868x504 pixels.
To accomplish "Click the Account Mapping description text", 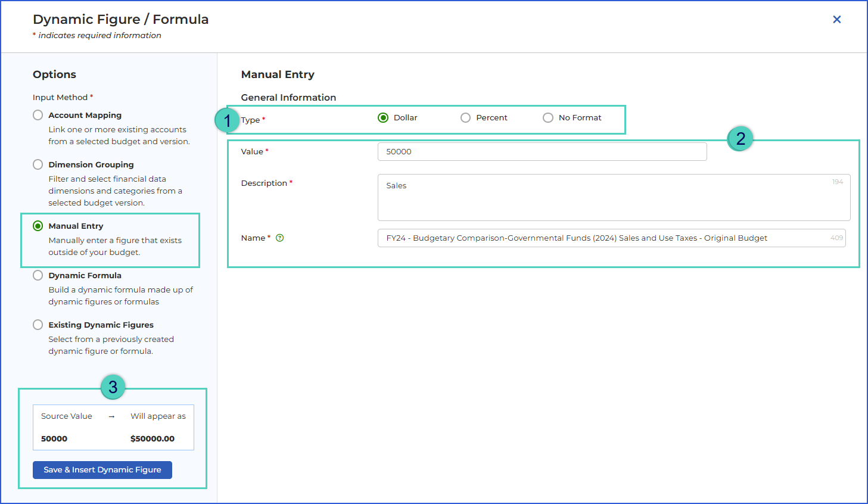I will point(119,136).
